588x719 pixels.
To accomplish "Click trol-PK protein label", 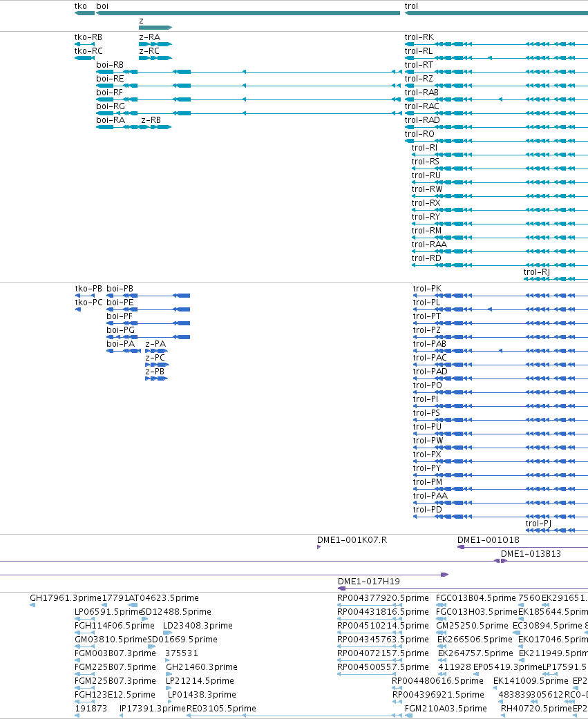I will click(427, 289).
